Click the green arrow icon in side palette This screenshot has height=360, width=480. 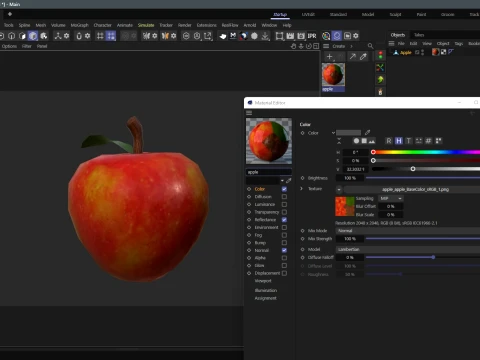click(x=380, y=80)
